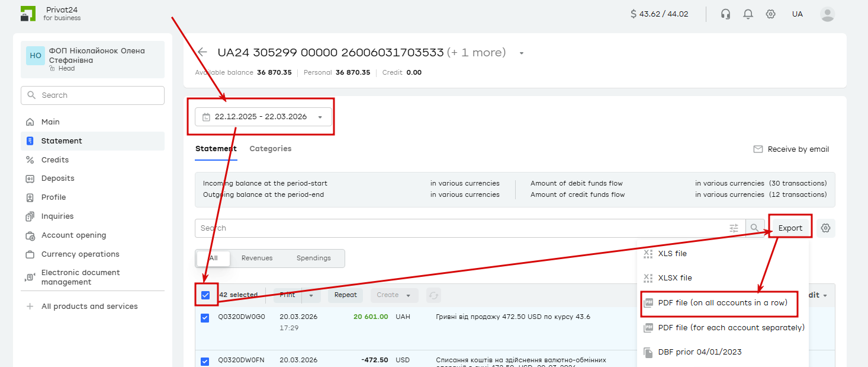Select the Statement tab

tap(216, 149)
